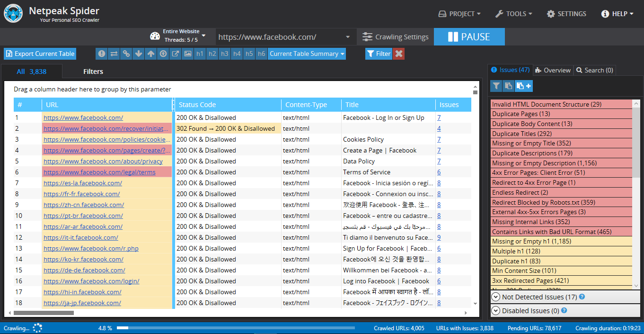Click the circled up arrow toolbar icon

163,54
